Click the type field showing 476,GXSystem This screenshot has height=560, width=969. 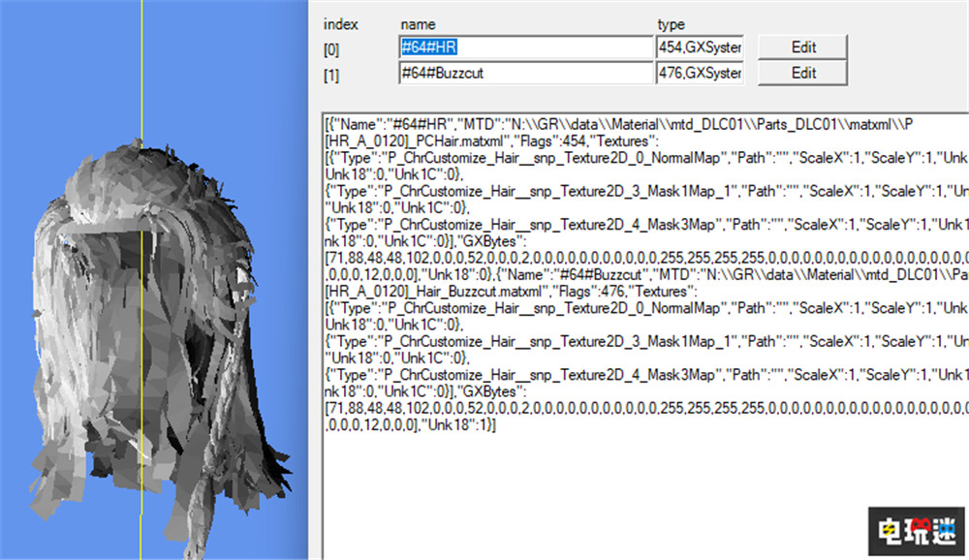[700, 73]
